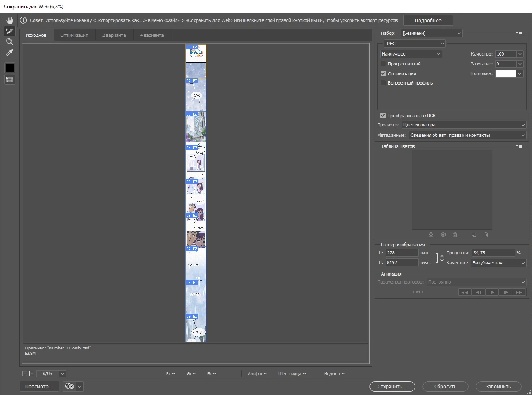The image size is (532, 395).
Task: Click the Сохранить... button
Action: pos(392,386)
